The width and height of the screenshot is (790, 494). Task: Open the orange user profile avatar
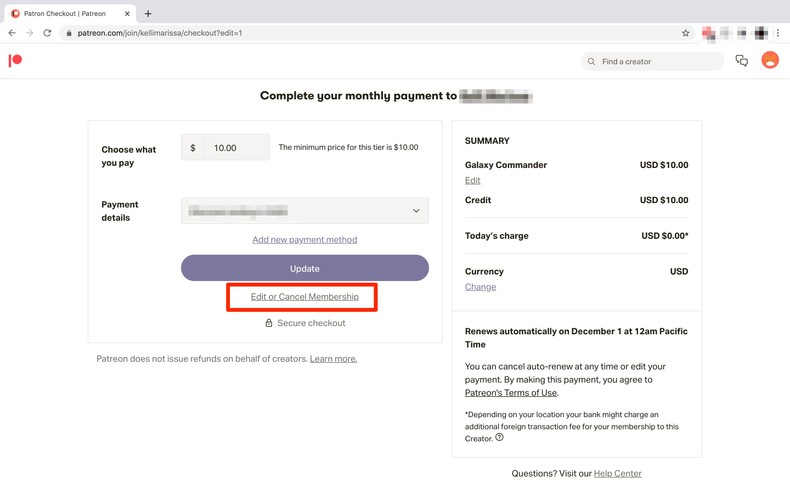pos(770,61)
